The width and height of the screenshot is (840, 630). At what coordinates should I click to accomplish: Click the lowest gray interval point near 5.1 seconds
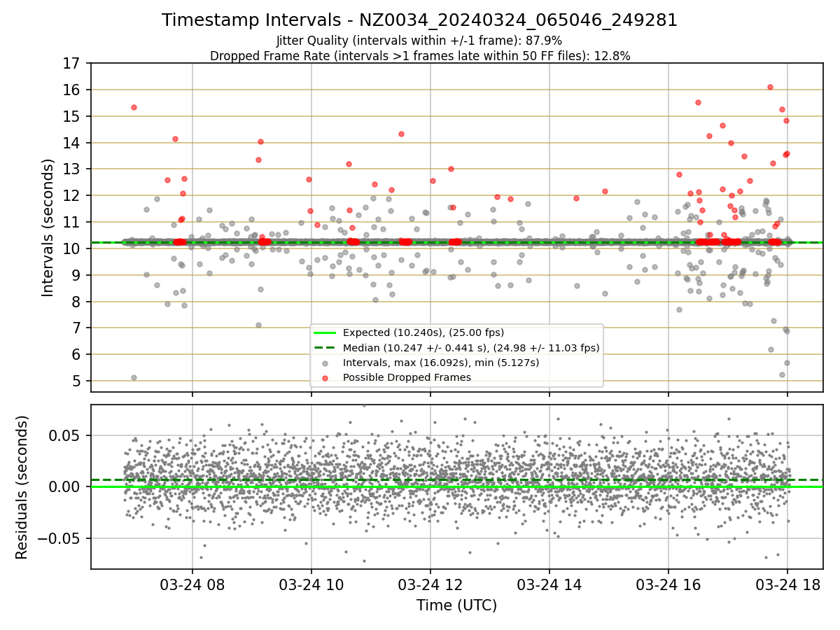click(134, 377)
